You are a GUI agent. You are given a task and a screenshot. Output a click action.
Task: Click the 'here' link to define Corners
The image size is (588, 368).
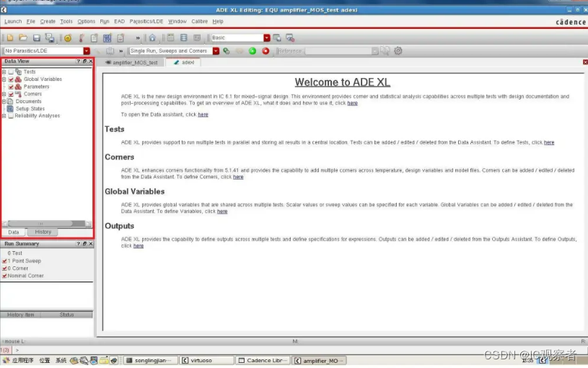pos(238,177)
